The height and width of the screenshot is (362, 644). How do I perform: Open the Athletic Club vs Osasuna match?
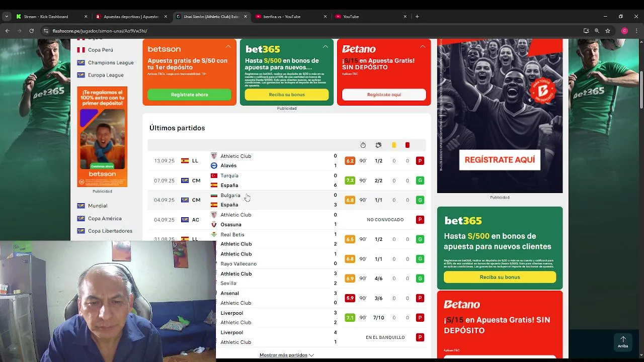point(287,220)
